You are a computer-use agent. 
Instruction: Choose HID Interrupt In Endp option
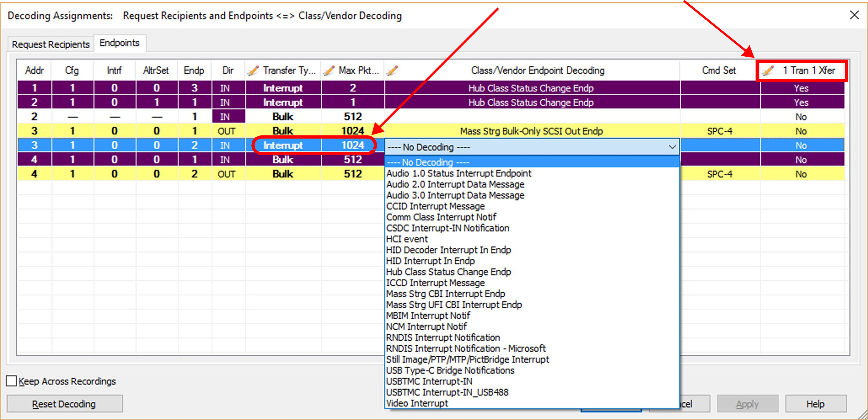click(x=430, y=261)
